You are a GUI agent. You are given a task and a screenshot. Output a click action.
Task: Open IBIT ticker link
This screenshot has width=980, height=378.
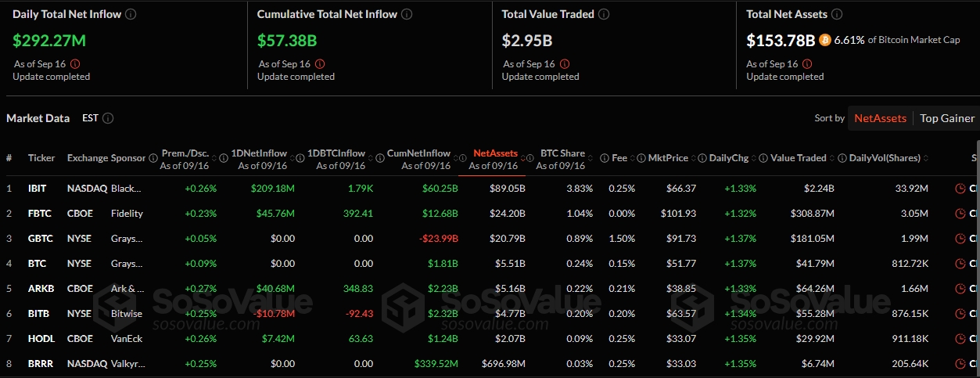point(37,189)
